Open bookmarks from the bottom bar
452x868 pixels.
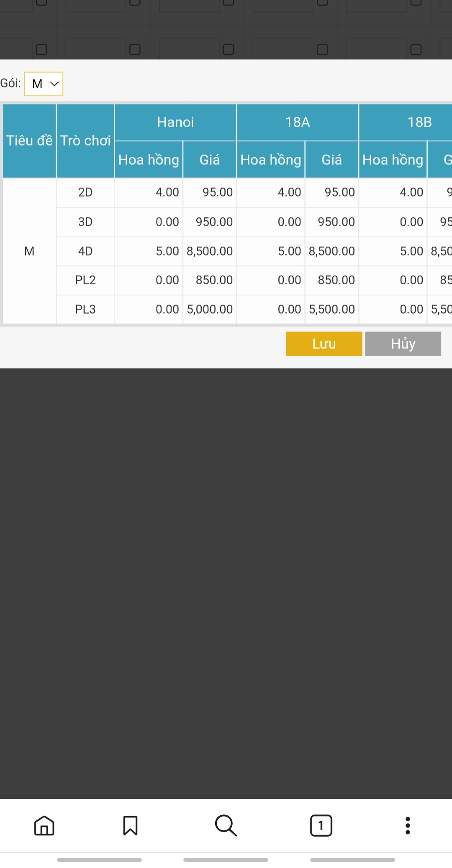[130, 825]
